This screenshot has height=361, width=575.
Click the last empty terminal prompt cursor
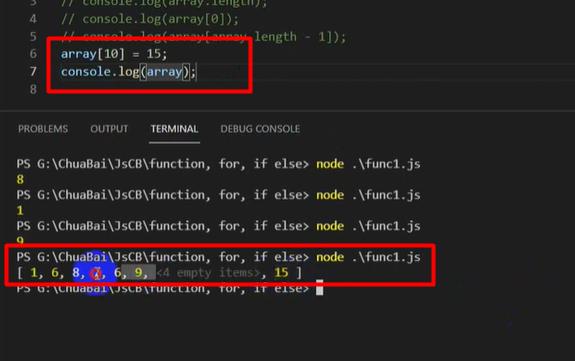(x=320, y=288)
